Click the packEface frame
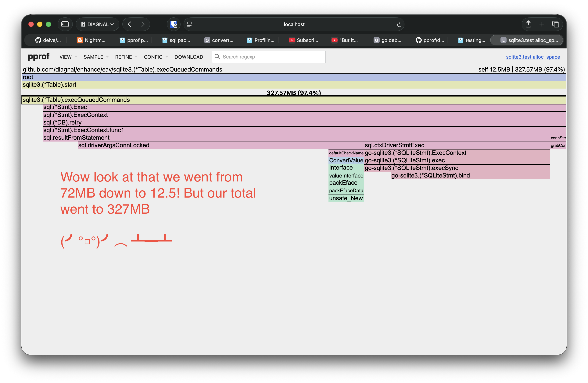Image resolution: width=588 pixels, height=383 pixels. point(346,183)
